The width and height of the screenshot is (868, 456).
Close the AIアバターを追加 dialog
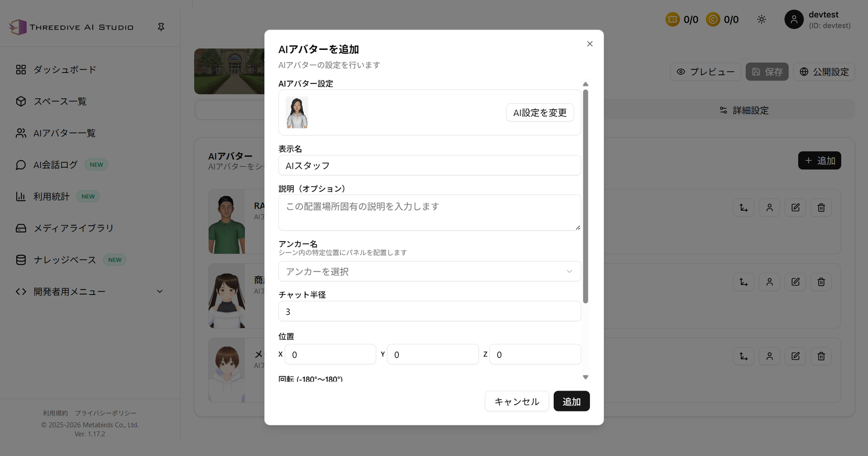pyautogui.click(x=590, y=44)
